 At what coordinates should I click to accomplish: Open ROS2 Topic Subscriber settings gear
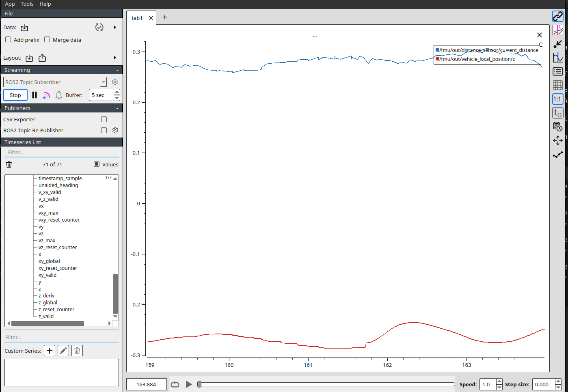coord(115,82)
